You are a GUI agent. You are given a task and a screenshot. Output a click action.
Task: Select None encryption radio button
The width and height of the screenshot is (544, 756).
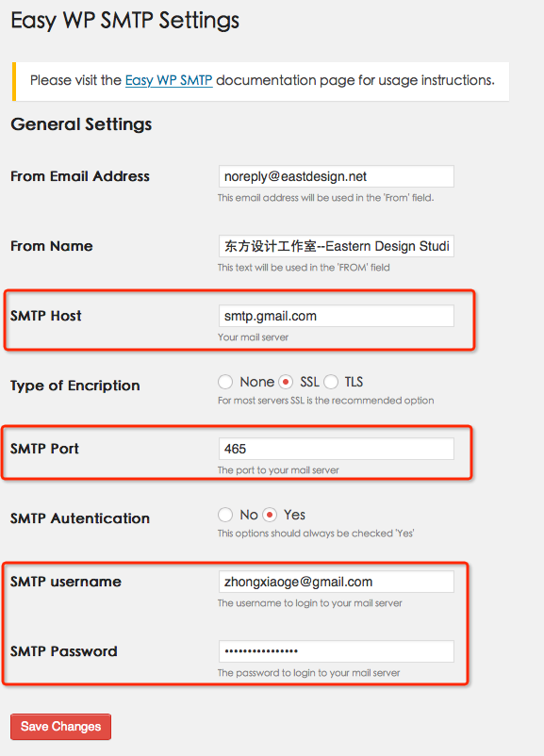click(225, 382)
